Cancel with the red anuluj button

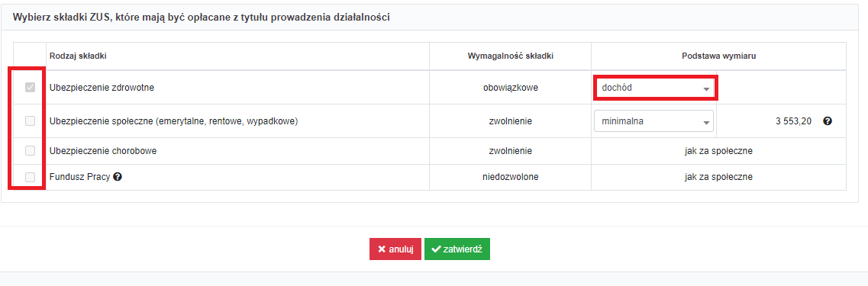395,249
